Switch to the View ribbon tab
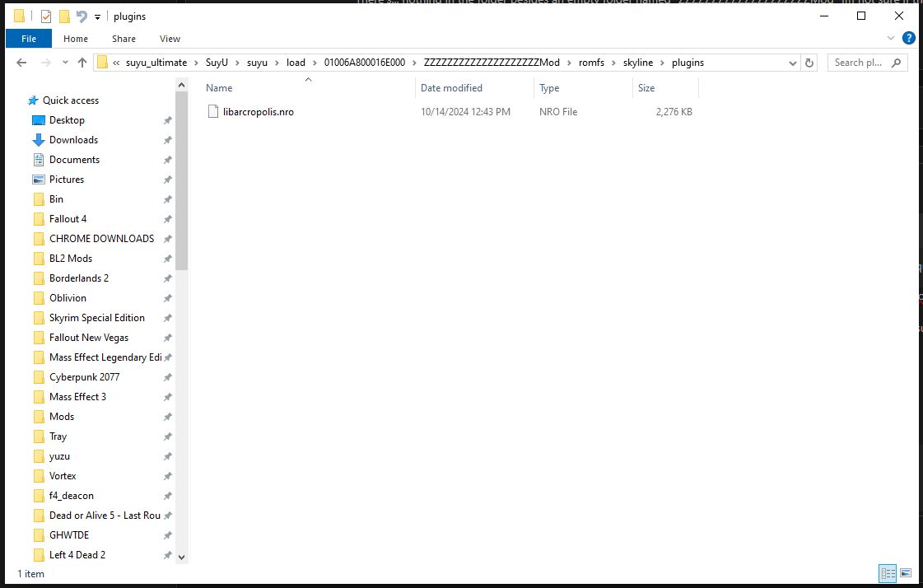 click(170, 39)
